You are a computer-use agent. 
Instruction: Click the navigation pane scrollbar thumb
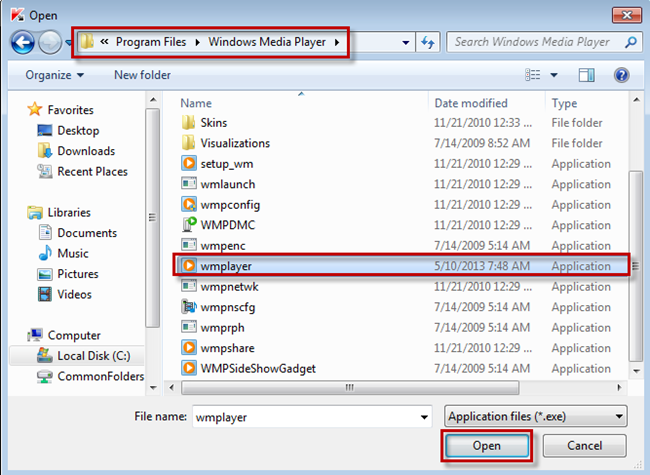click(x=153, y=218)
